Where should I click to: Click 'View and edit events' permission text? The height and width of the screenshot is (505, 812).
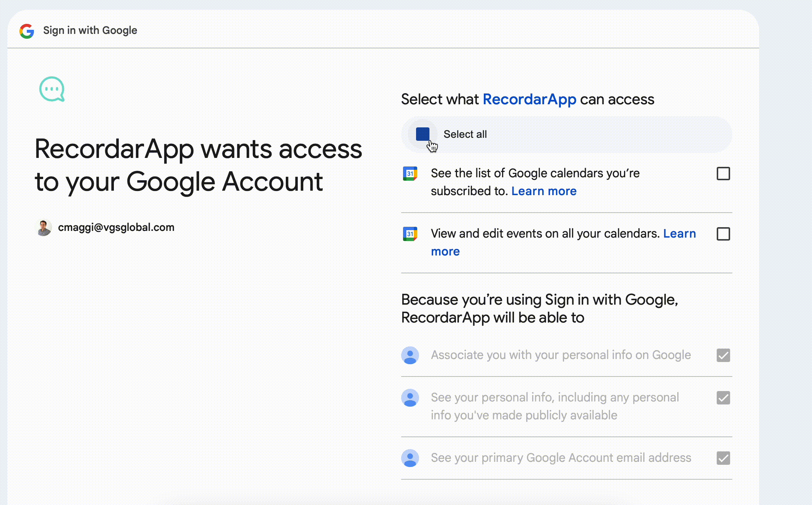pyautogui.click(x=545, y=234)
